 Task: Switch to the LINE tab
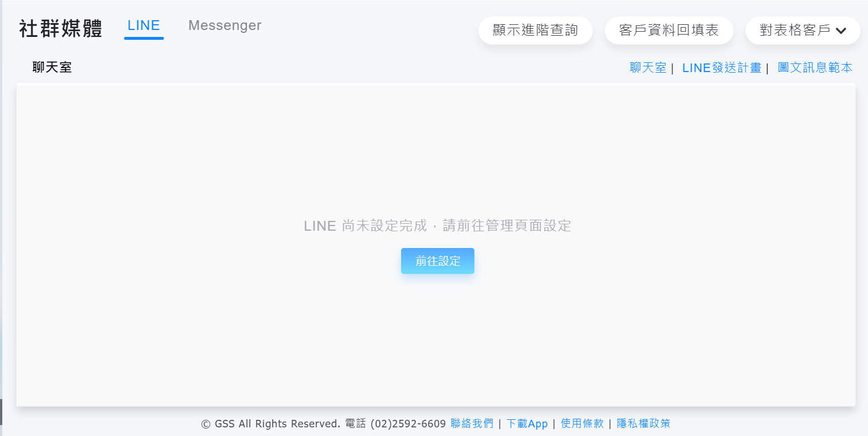pyautogui.click(x=144, y=26)
